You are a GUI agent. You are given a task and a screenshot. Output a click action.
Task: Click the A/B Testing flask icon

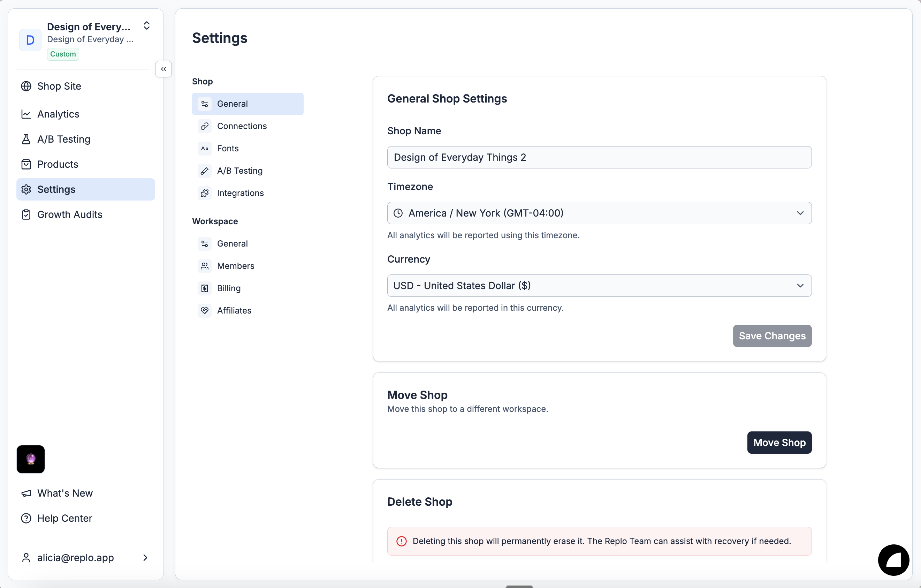pyautogui.click(x=26, y=139)
